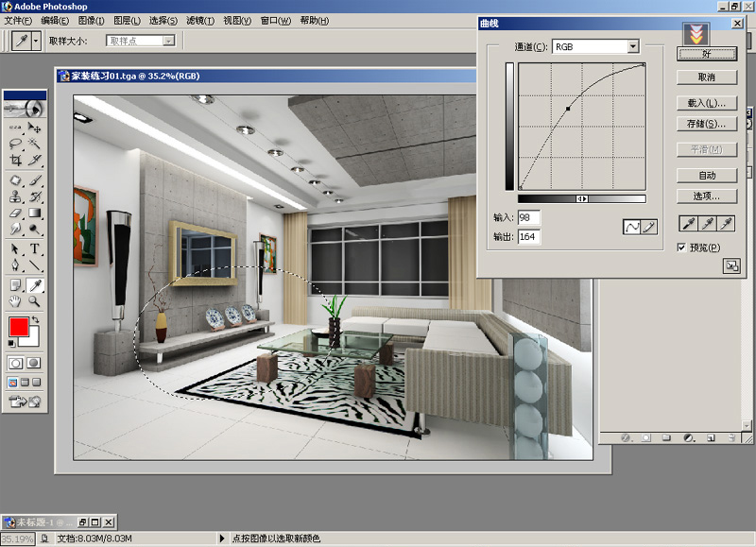Choose the pencil draw-curve mode
Screen dimensions: 756x547
[649, 227]
